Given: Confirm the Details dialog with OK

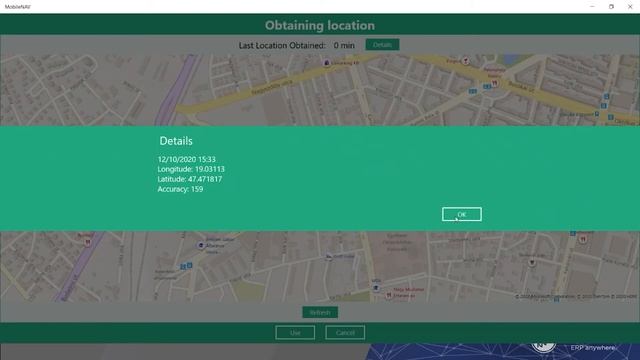Looking at the screenshot, I should click(462, 214).
